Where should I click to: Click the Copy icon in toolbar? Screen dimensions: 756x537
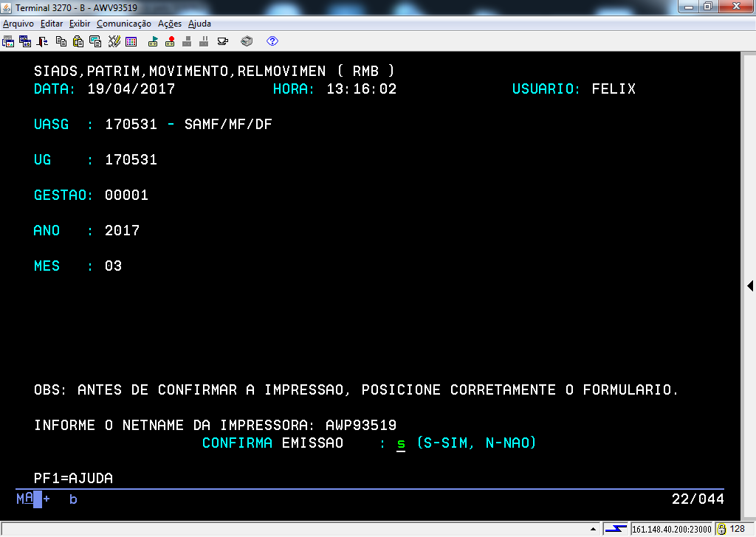pyautogui.click(x=61, y=41)
